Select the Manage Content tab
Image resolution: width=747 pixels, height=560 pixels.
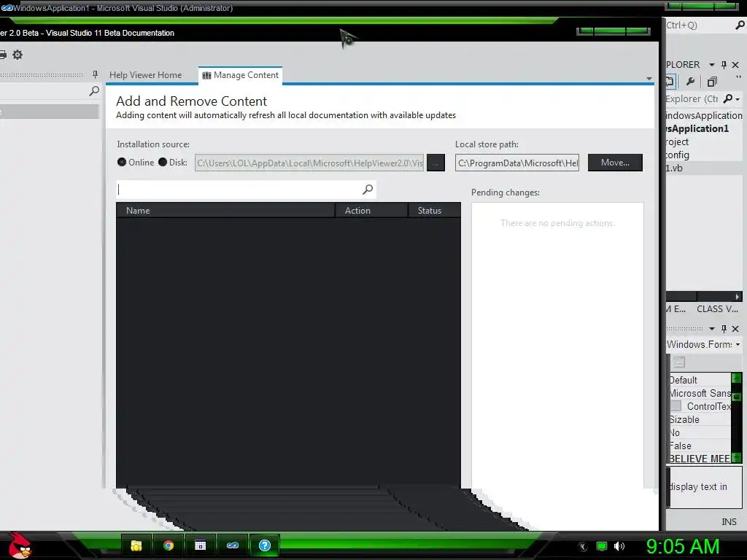pos(241,75)
